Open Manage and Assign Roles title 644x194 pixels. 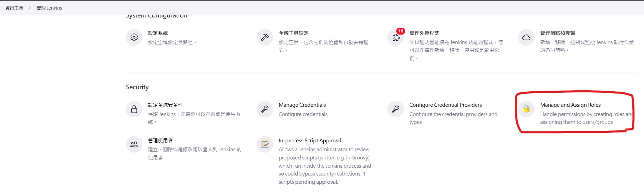570,105
